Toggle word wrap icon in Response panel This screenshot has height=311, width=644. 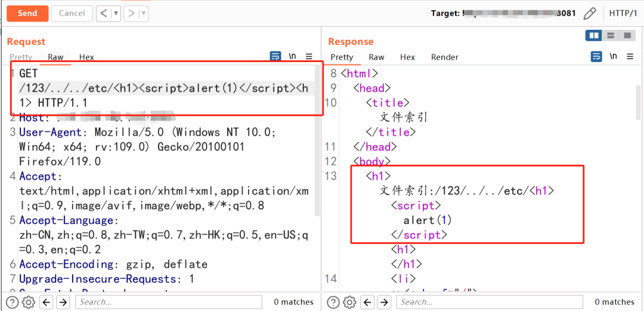(596, 57)
